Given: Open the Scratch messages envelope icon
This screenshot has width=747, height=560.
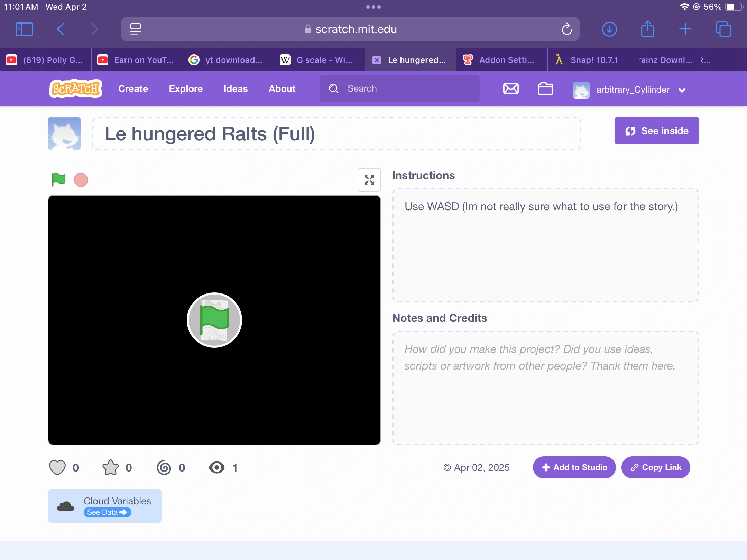Looking at the screenshot, I should click(510, 89).
